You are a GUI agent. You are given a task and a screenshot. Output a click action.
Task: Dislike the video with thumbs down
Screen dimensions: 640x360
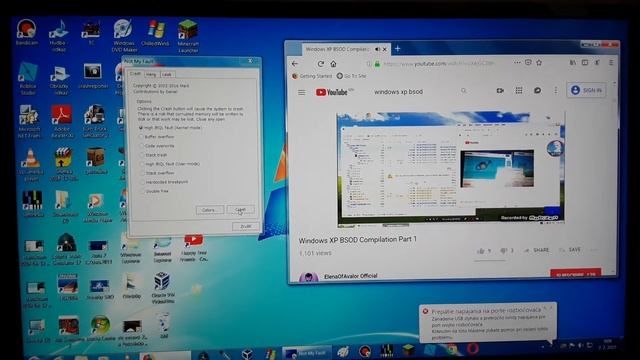tap(503, 250)
